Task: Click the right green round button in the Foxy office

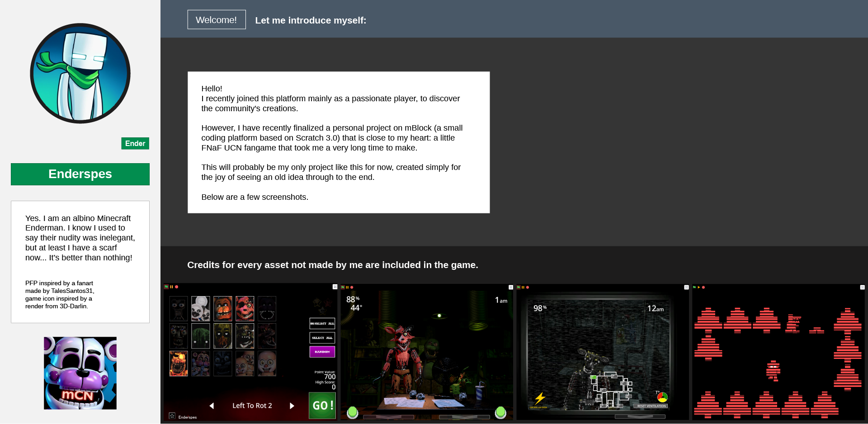Action: click(x=500, y=412)
